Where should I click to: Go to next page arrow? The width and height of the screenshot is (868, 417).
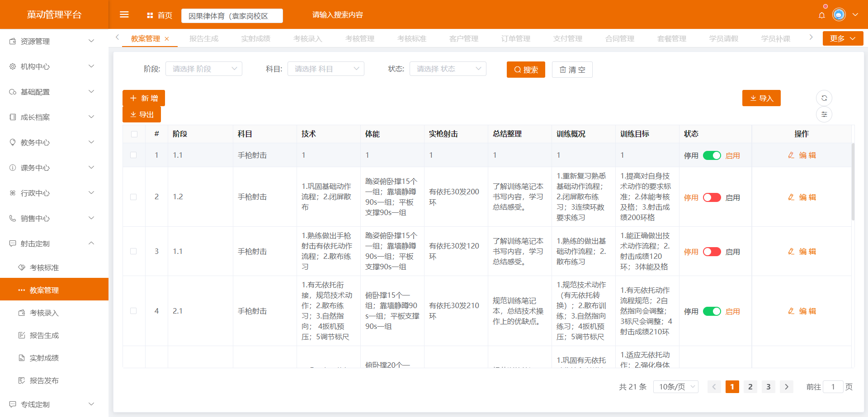point(787,387)
